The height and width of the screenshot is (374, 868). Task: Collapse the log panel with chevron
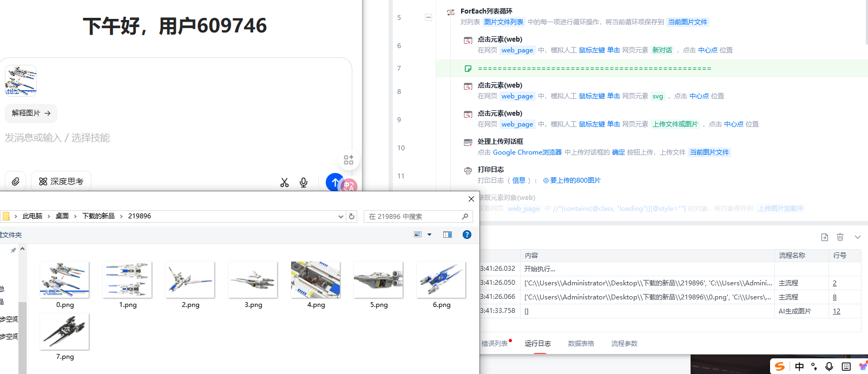click(x=858, y=237)
